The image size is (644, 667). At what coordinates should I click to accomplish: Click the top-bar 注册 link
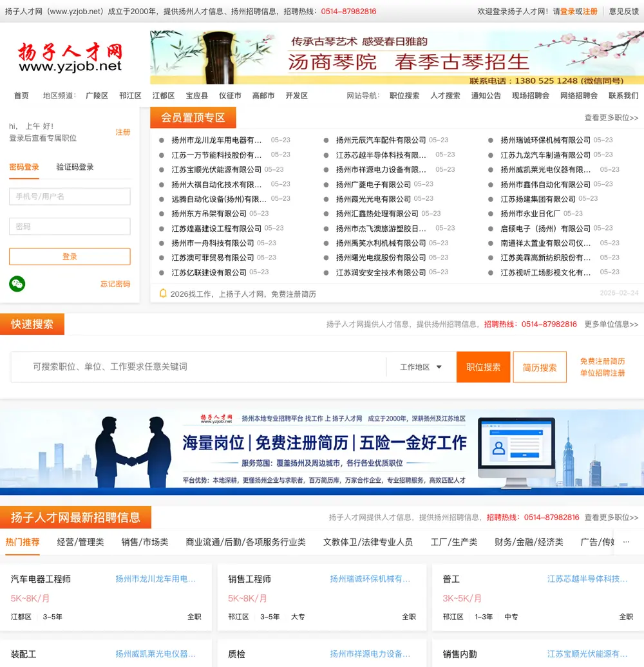tap(590, 12)
